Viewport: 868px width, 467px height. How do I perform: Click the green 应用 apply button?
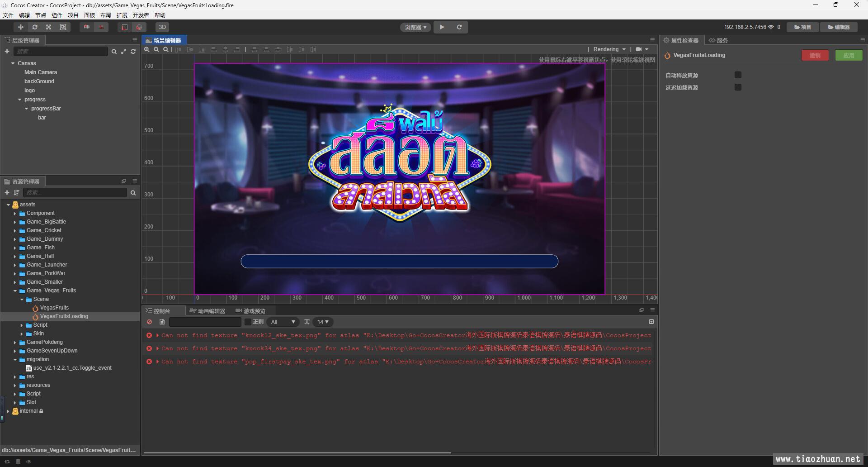[x=849, y=55]
